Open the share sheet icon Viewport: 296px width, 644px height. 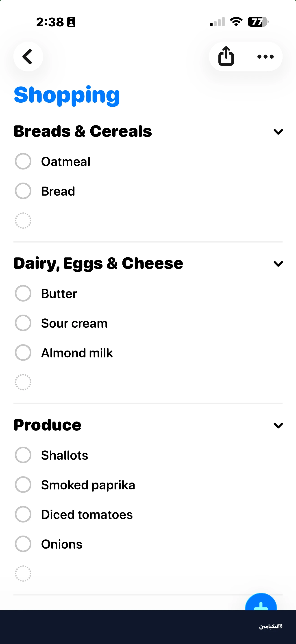[x=226, y=57]
